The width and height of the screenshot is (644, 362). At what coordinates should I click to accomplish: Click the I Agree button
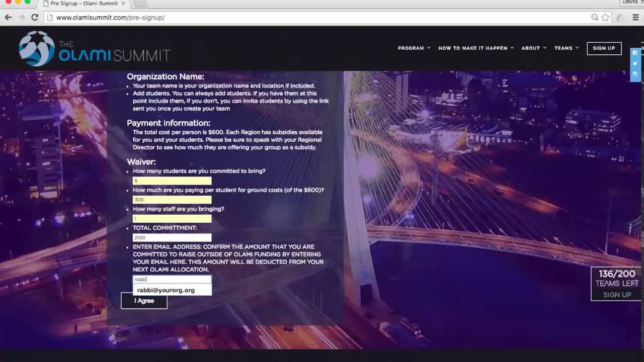(x=144, y=301)
